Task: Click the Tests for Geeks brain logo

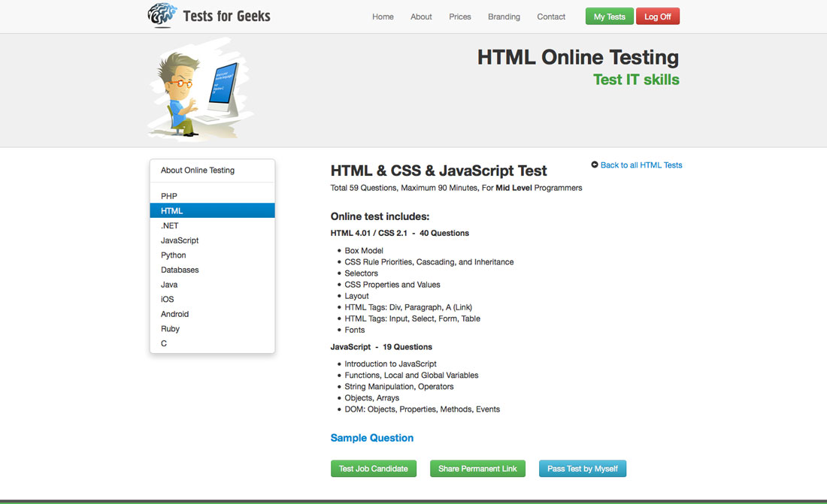Action: pos(162,16)
